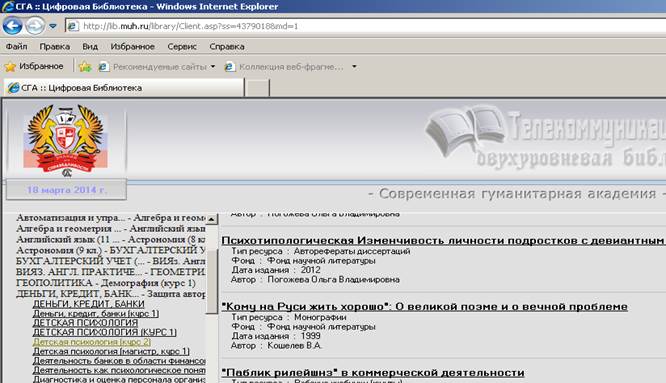Click author Кошелев В.А. text
The width and height of the screenshot is (666, 383).
[x=295, y=346]
